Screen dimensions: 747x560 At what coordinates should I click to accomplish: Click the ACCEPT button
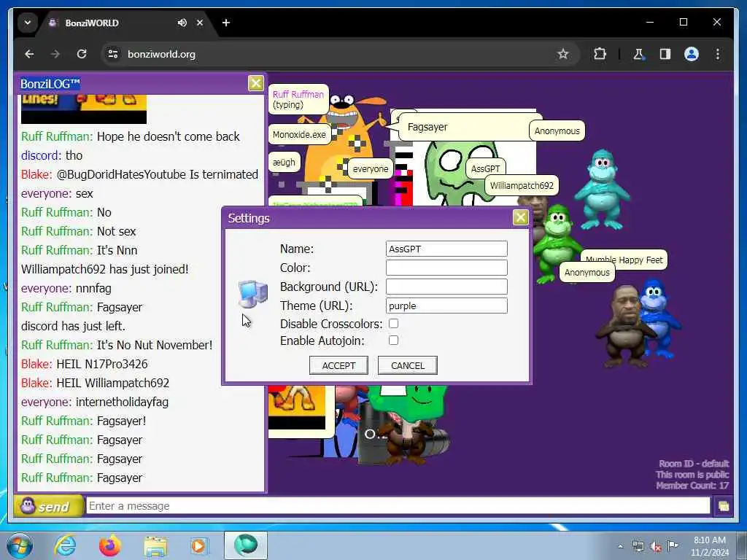tap(338, 365)
